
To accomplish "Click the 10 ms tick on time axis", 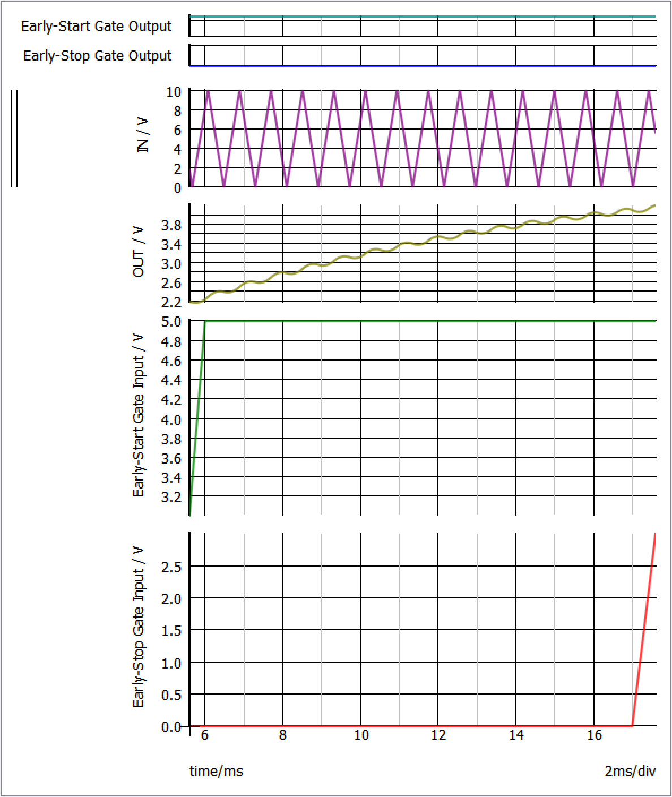I will coord(361,735).
